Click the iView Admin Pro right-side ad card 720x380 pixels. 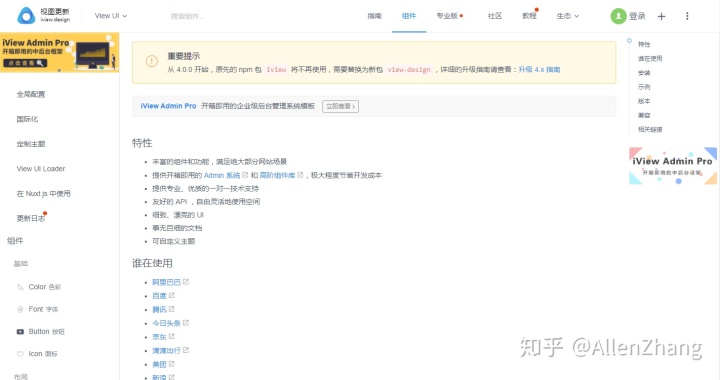pyautogui.click(x=673, y=166)
